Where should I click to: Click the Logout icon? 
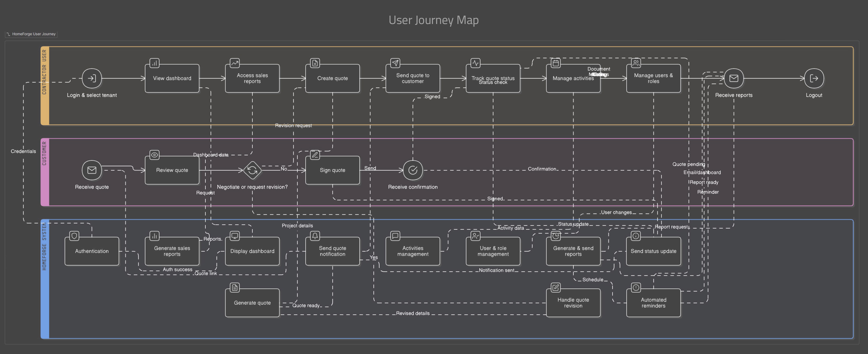coord(814,78)
